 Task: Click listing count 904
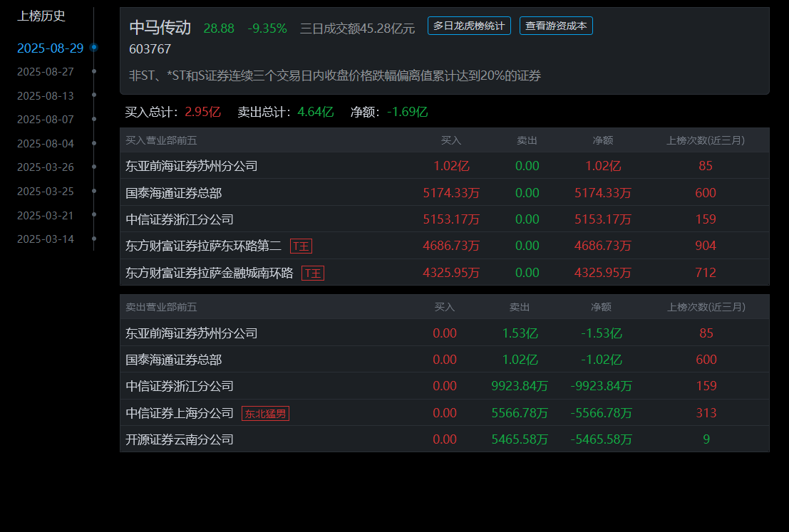706,246
